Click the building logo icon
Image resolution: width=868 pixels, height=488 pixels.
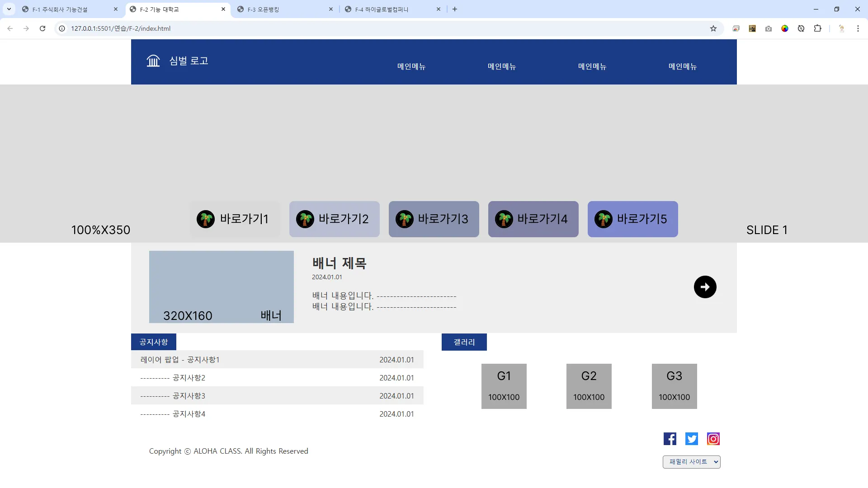[153, 61]
